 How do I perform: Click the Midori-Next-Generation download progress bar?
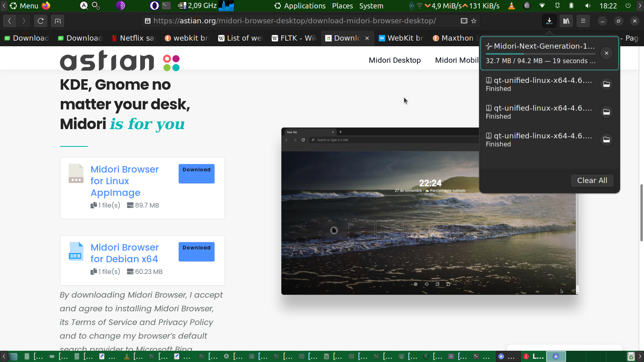[x=541, y=53]
